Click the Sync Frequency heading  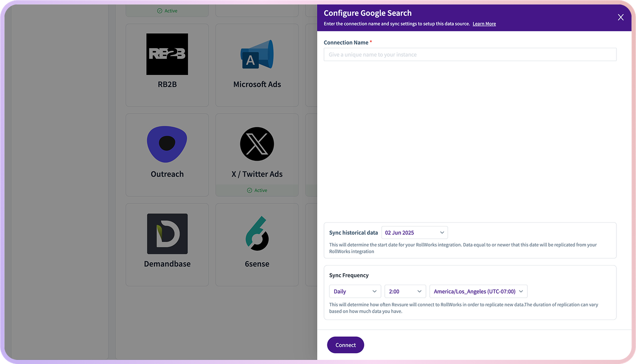pos(349,275)
